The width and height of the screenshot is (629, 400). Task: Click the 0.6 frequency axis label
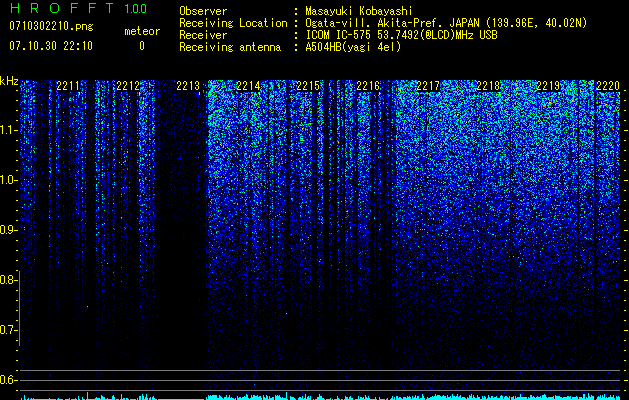8,380
